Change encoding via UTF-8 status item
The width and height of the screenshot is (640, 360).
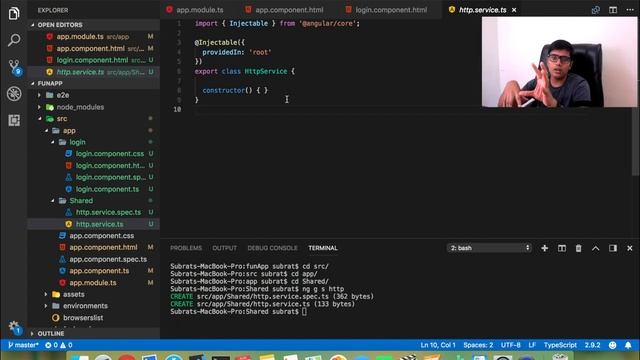[511, 345]
